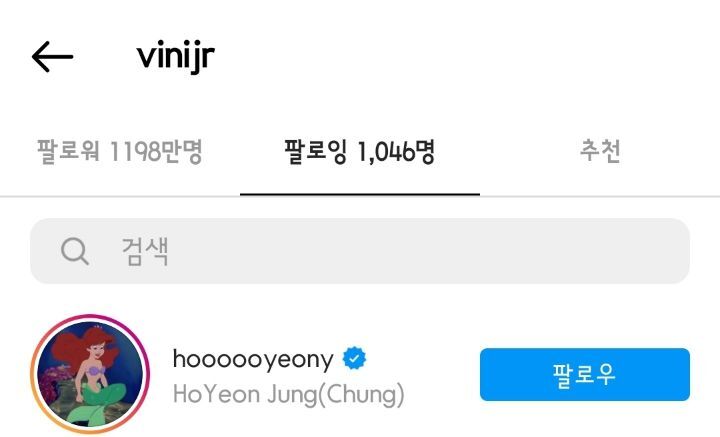Open the verified hoooooyeony account row
Screen dimensions: 720x437
tap(360, 374)
